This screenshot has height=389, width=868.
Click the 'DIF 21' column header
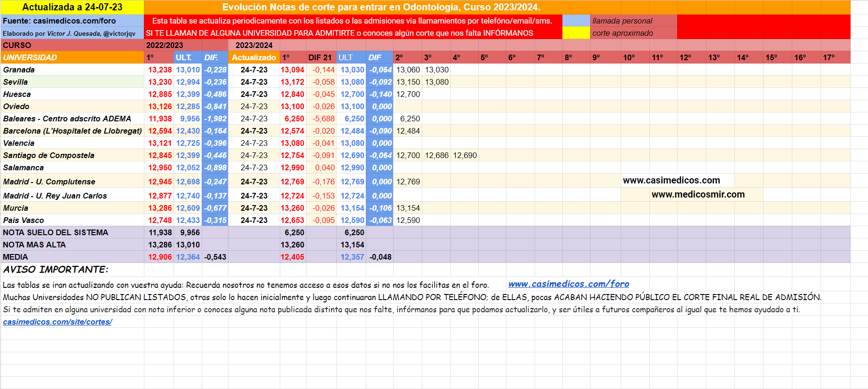point(321,57)
